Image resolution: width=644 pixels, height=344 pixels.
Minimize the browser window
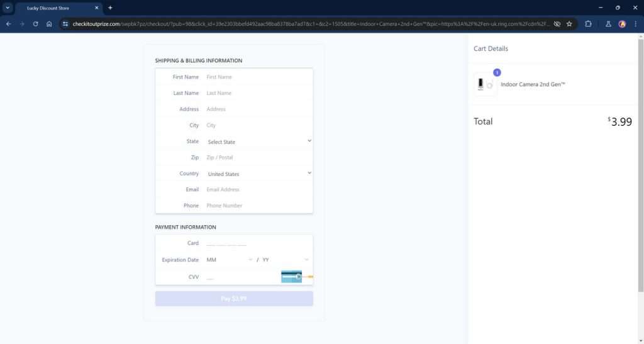click(x=601, y=8)
